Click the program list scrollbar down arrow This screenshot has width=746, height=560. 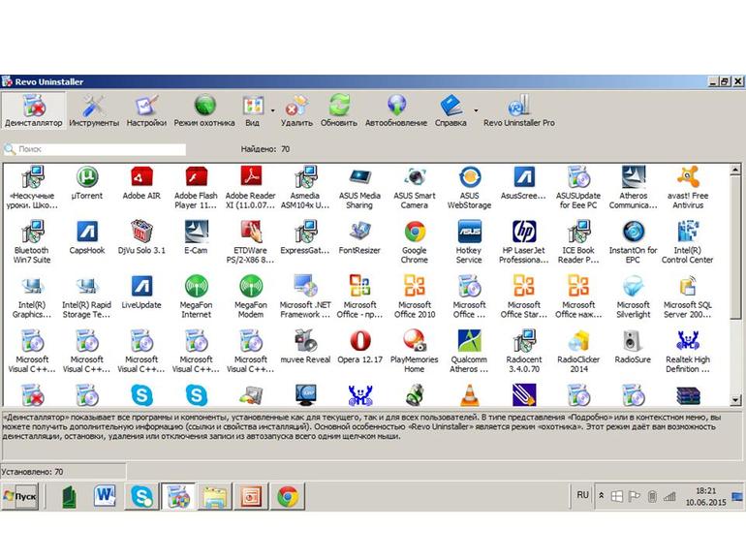point(735,400)
